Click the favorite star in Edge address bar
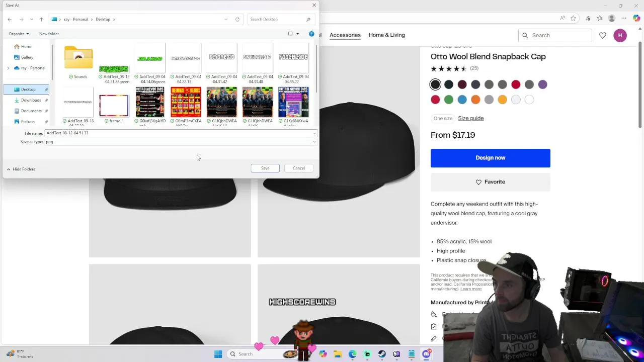 (573, 19)
